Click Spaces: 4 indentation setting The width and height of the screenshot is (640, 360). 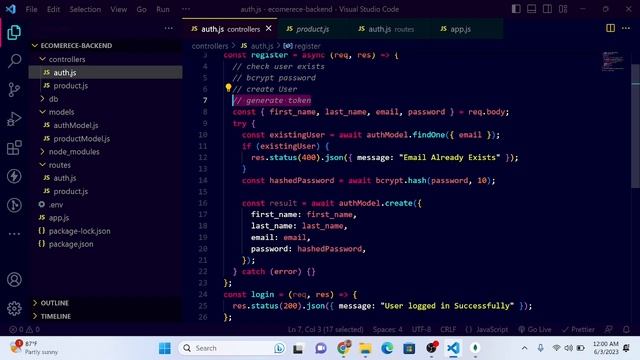[x=387, y=329]
